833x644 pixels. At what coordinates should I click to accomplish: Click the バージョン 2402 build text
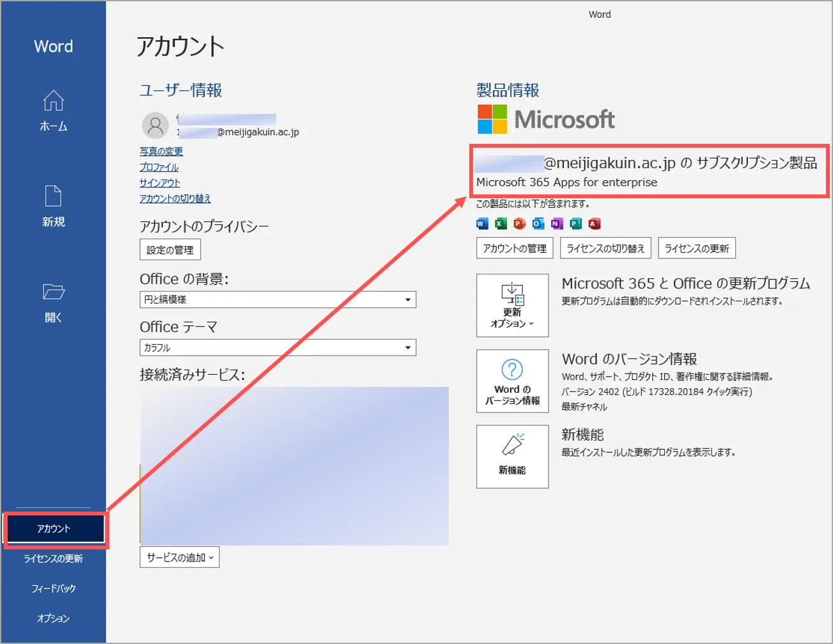point(657,391)
